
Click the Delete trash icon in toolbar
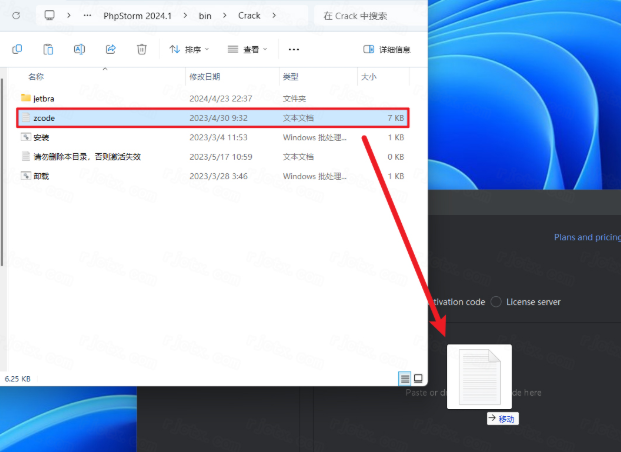tap(142, 49)
